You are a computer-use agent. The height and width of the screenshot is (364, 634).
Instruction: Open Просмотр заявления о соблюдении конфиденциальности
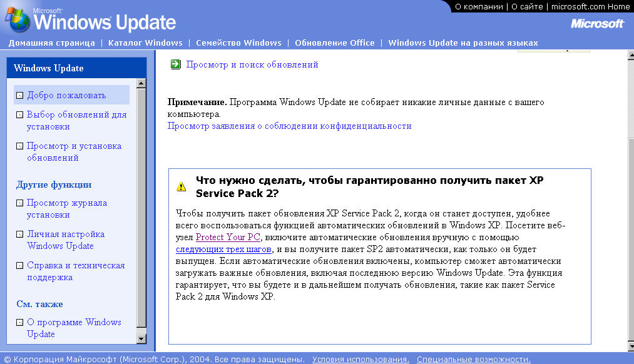pyautogui.click(x=290, y=126)
